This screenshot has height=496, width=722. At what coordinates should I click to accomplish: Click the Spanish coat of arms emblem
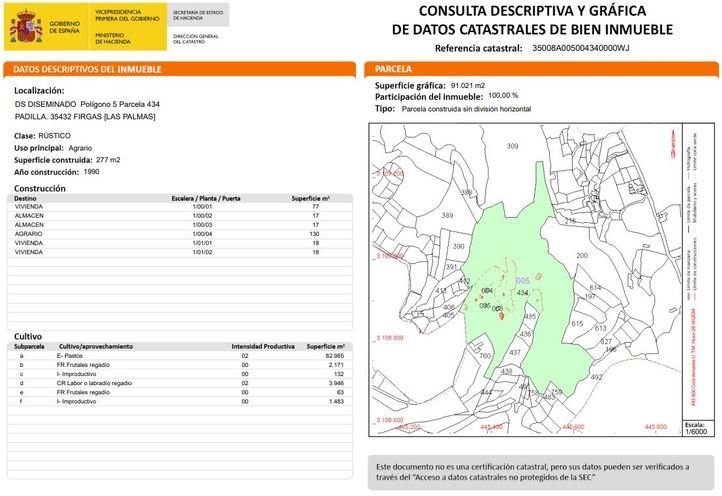coord(26,27)
